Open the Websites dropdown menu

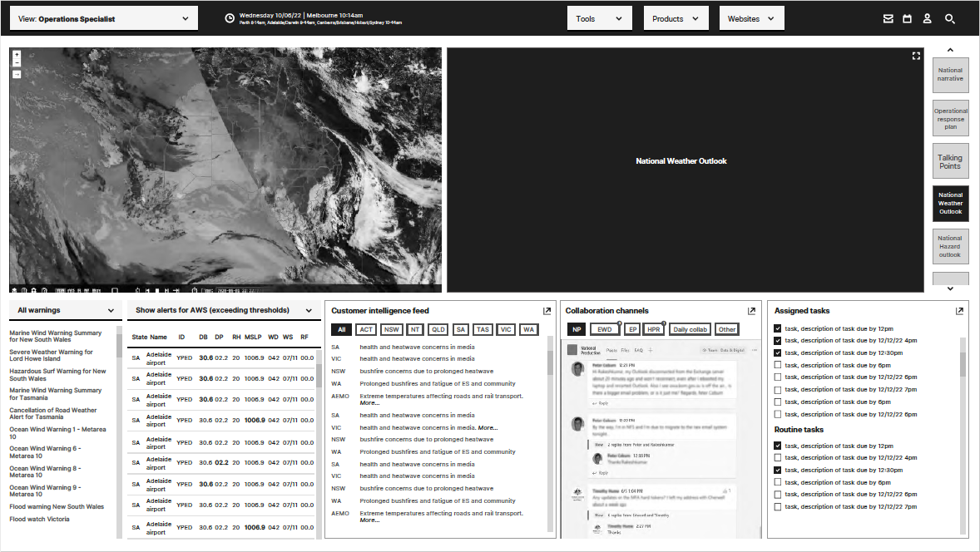(751, 19)
